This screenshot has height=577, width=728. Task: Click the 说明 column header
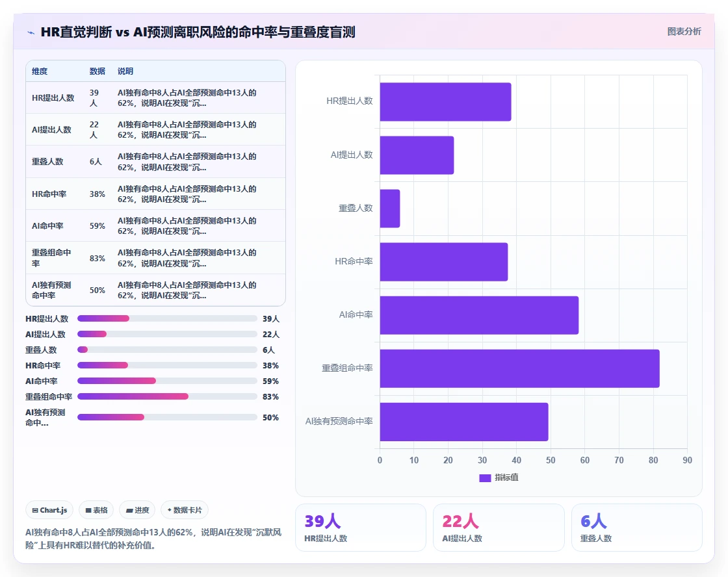125,71
